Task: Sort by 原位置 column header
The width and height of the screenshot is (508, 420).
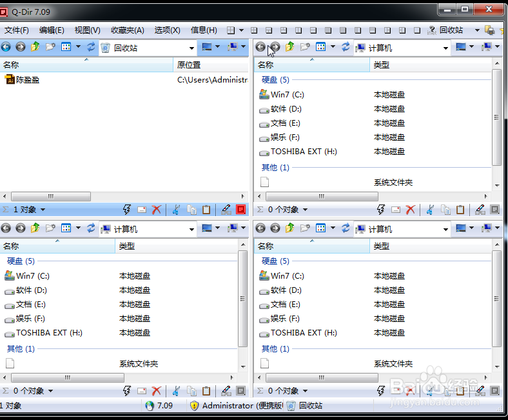Action: (x=211, y=65)
